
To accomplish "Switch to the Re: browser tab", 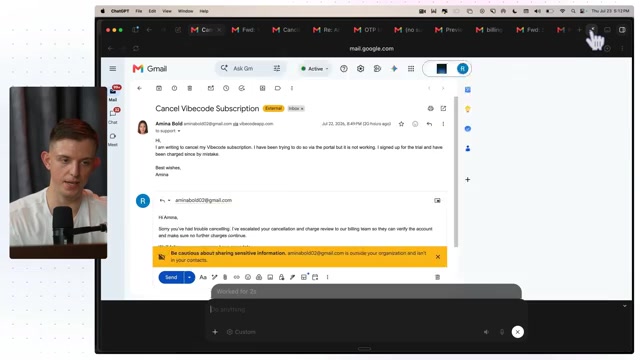I will coord(327,30).
